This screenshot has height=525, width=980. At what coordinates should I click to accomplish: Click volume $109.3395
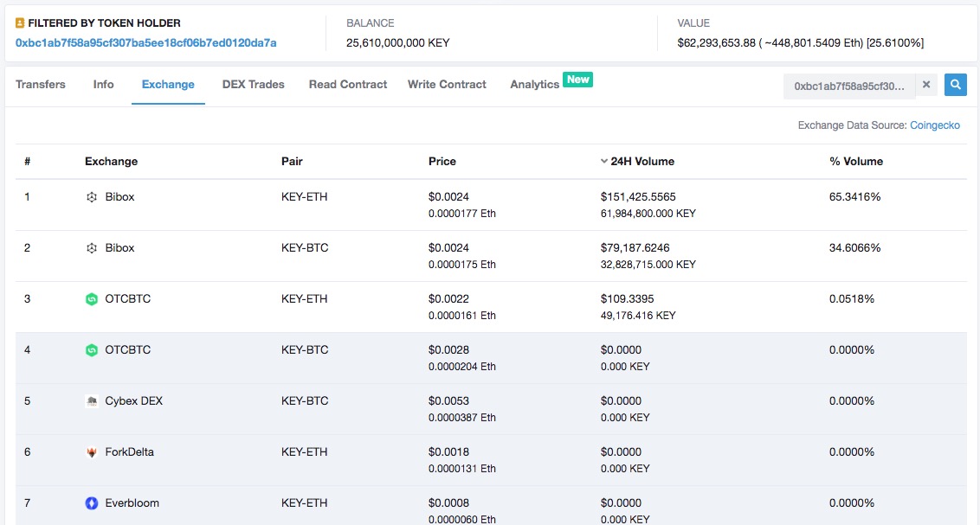627,299
